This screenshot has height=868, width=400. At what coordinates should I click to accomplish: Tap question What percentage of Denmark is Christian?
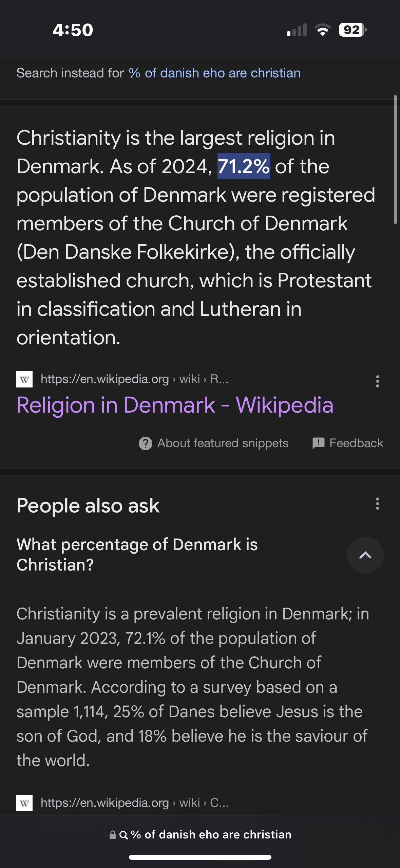pyautogui.click(x=137, y=555)
